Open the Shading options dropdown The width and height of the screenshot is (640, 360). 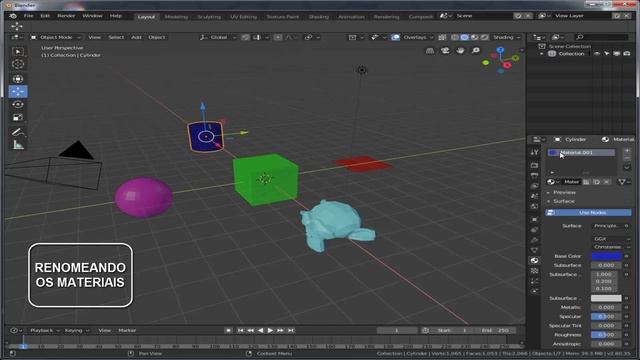[507, 37]
